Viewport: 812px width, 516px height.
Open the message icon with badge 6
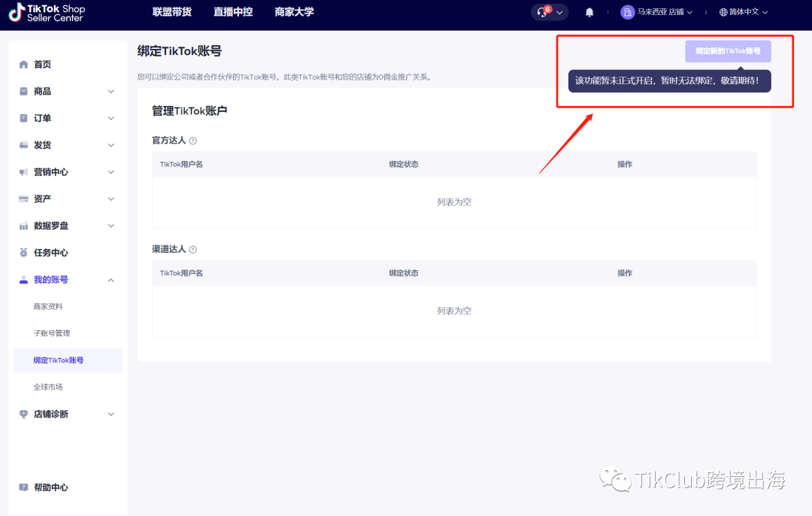(x=543, y=12)
